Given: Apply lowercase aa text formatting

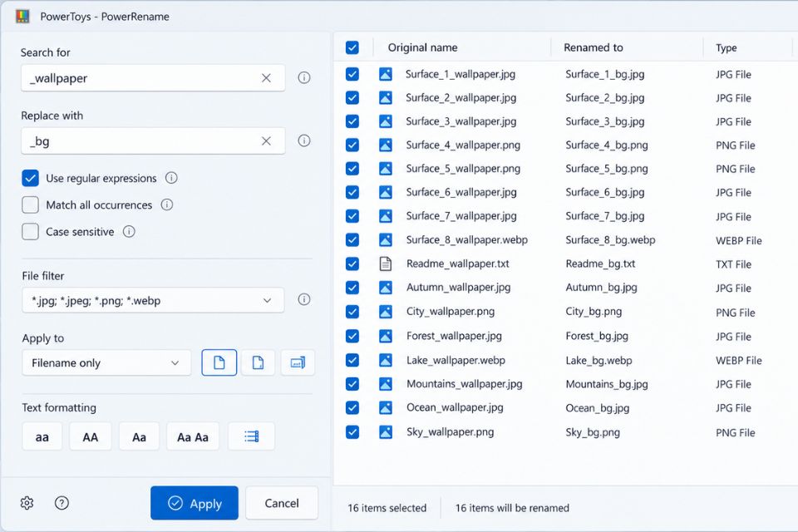Looking at the screenshot, I should coord(42,436).
